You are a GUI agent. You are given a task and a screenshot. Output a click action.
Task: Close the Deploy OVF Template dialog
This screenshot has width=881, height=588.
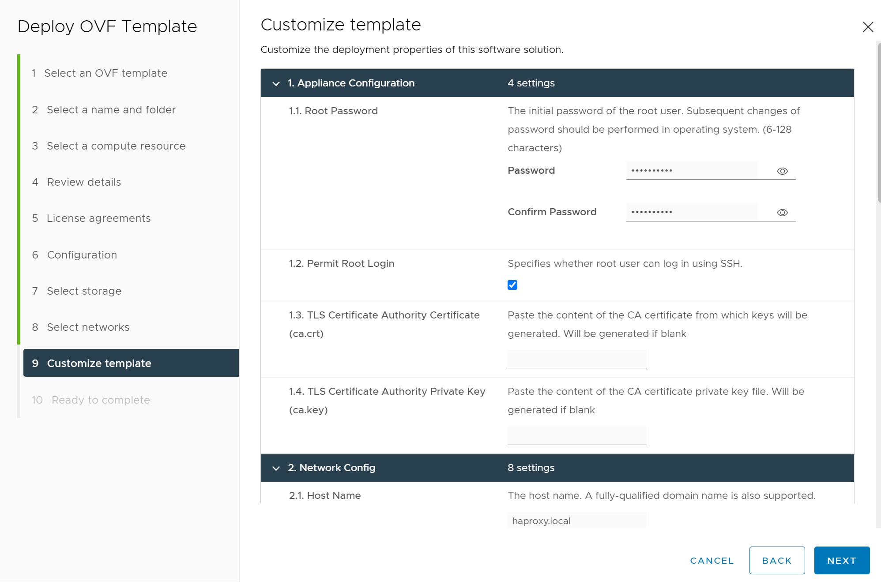pos(868,27)
